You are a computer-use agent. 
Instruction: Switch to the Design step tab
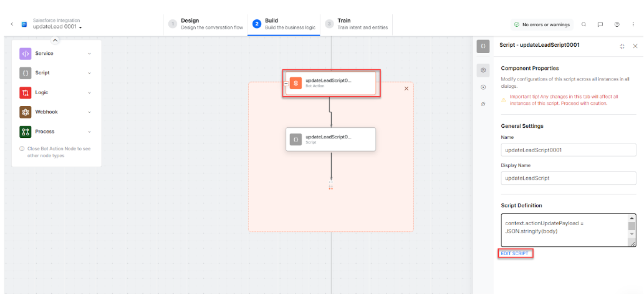(206, 24)
